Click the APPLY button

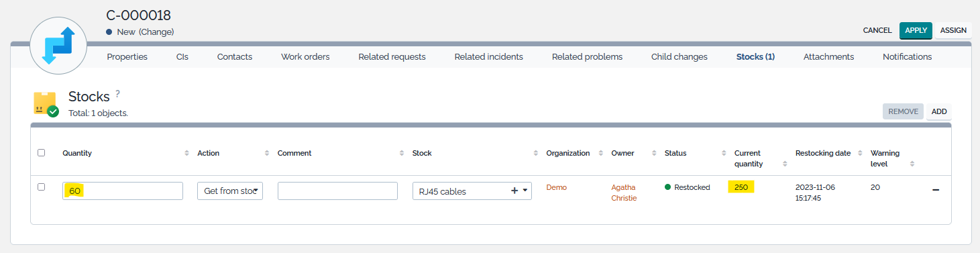coord(916,30)
